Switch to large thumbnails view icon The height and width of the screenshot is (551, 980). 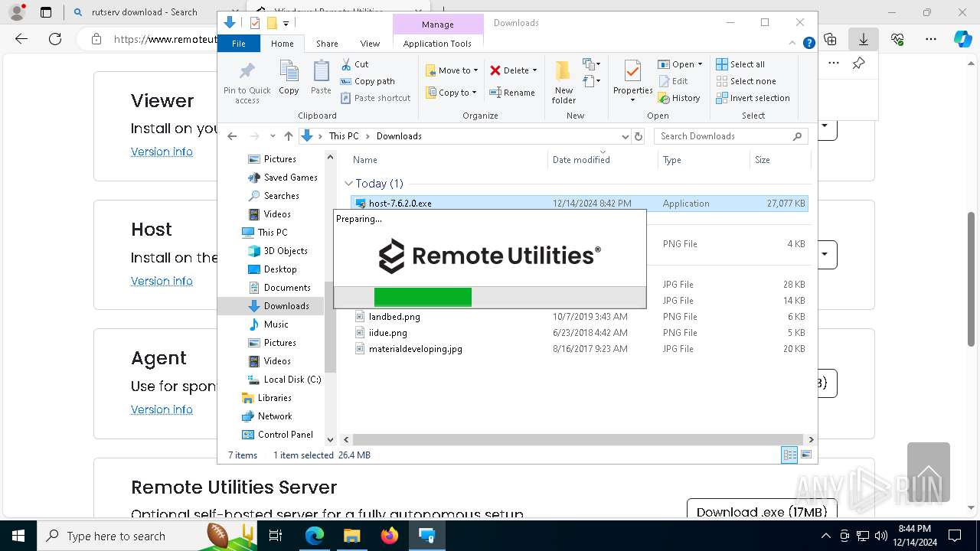(x=805, y=455)
